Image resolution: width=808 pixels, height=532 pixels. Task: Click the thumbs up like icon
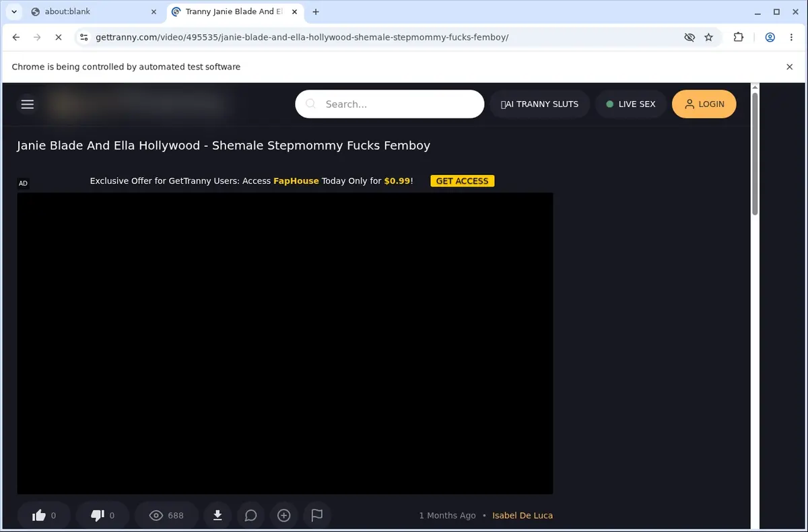(x=39, y=516)
